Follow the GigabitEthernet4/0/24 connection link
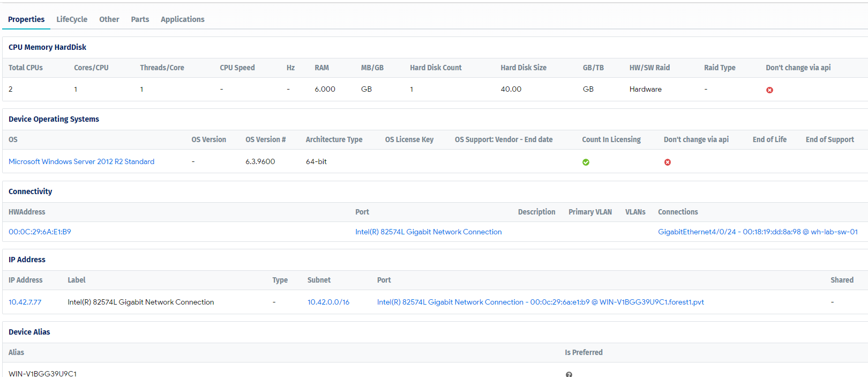This screenshot has height=377, width=868. point(758,232)
